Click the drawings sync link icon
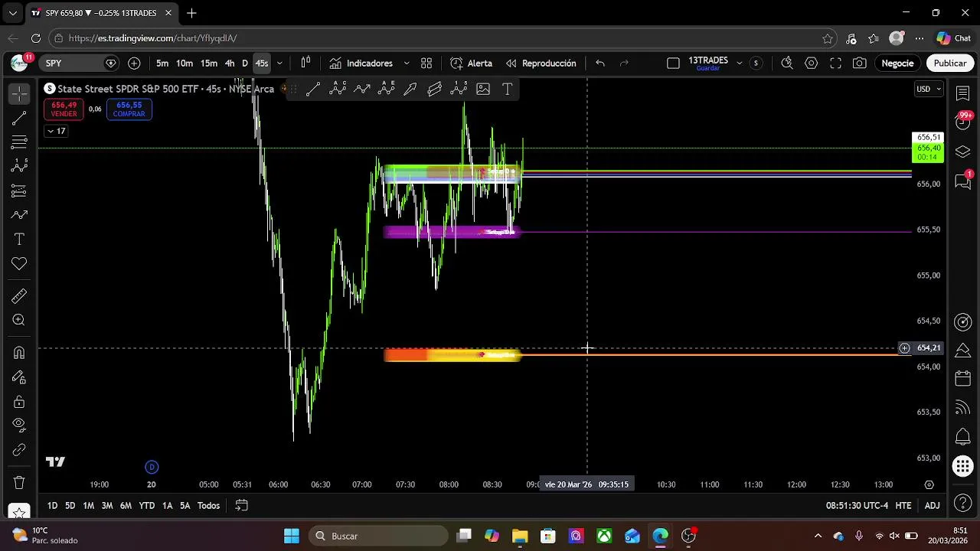This screenshot has height=551, width=980. pos(19,450)
